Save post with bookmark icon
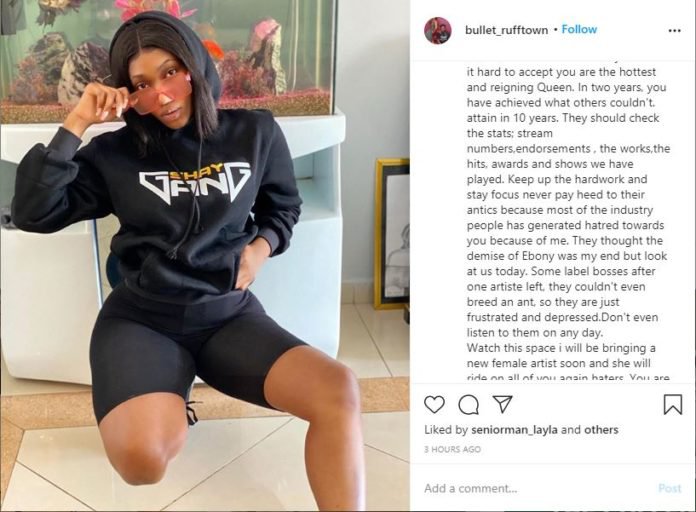This screenshot has width=696, height=512. [x=672, y=405]
